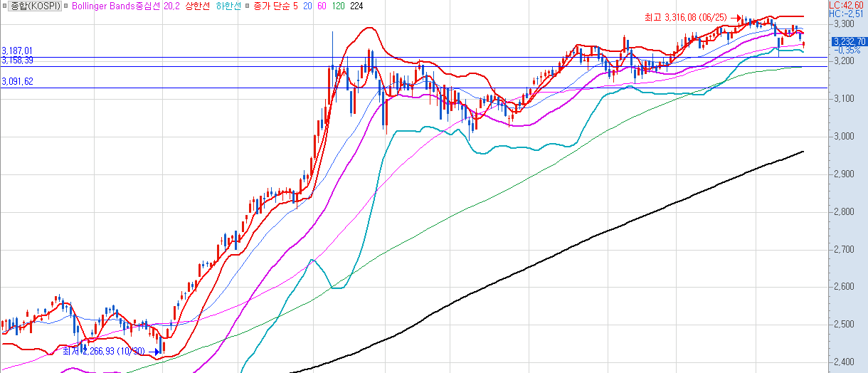The width and height of the screenshot is (868, 373).
Task: Select the cyan 하한선 lower band label
Action: 228,6
